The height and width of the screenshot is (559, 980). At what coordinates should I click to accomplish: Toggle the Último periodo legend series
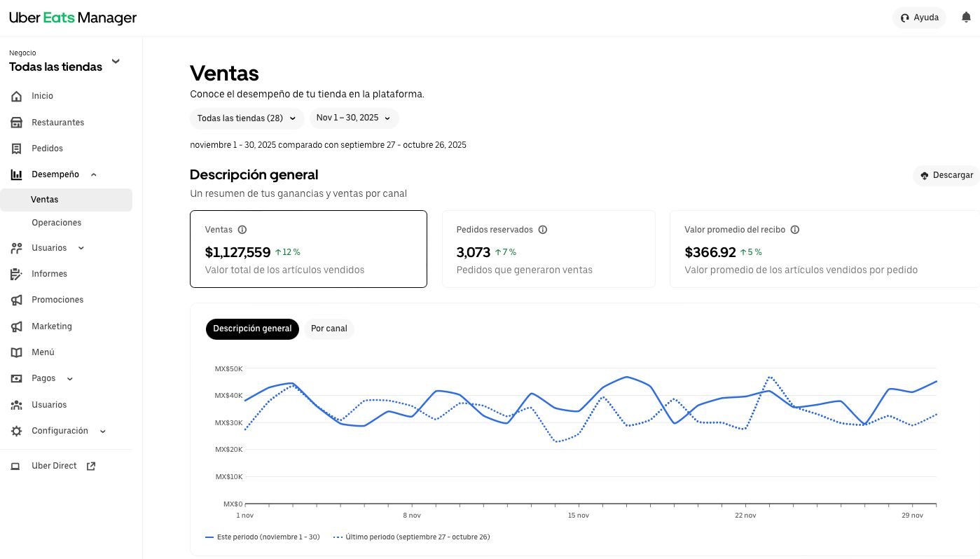(x=412, y=537)
